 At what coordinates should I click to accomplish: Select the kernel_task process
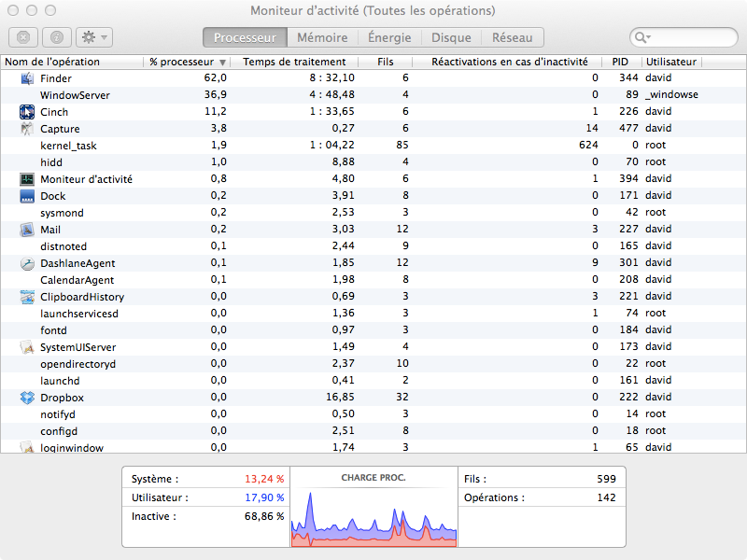click(373, 146)
